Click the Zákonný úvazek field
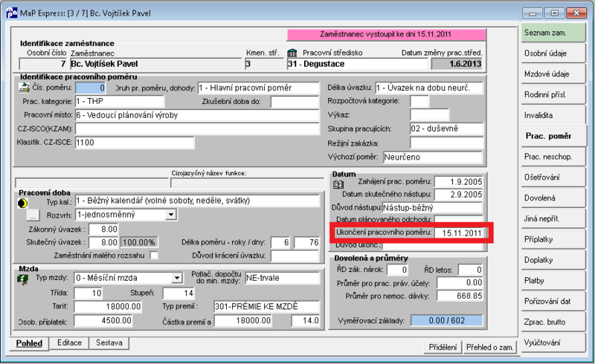The image size is (595, 364). tap(103, 229)
